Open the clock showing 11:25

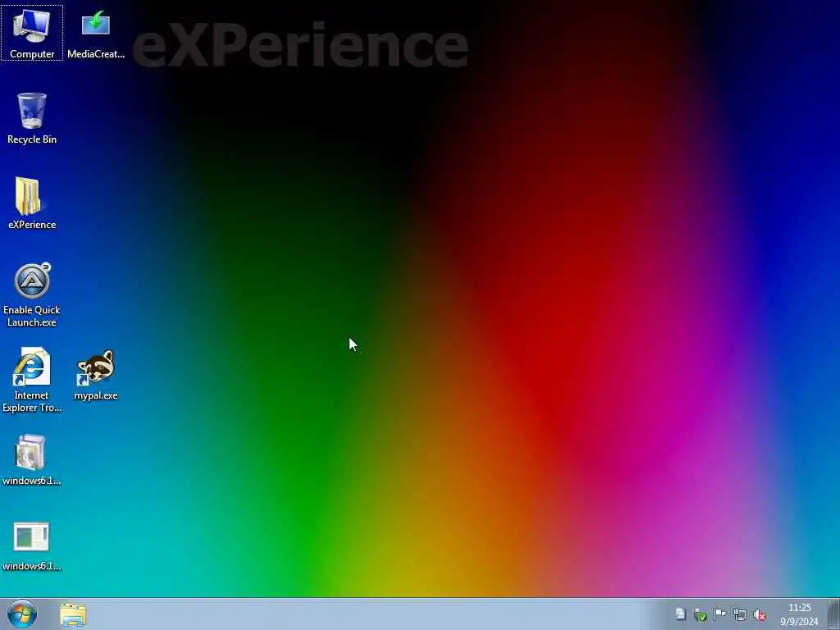coord(799,614)
